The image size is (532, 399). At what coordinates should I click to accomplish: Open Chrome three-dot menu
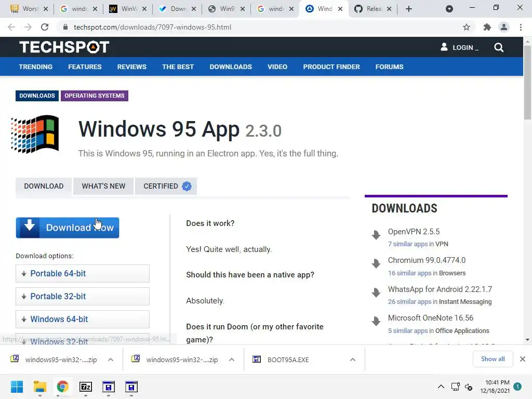click(521, 27)
